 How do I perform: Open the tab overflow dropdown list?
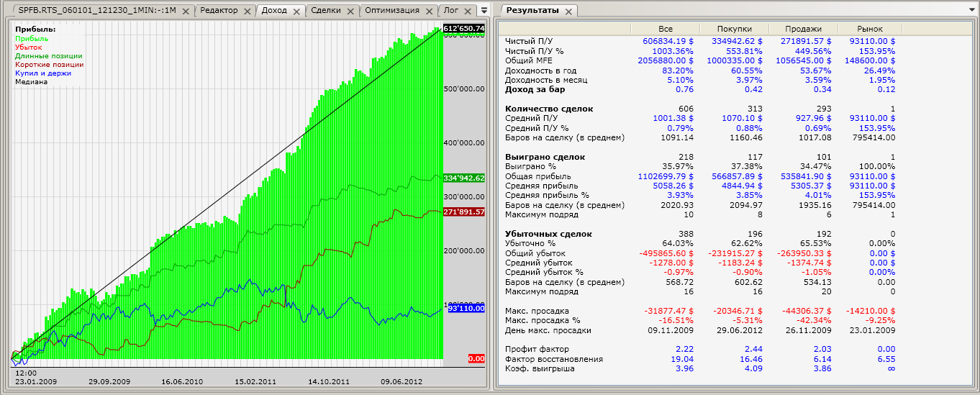(484, 11)
